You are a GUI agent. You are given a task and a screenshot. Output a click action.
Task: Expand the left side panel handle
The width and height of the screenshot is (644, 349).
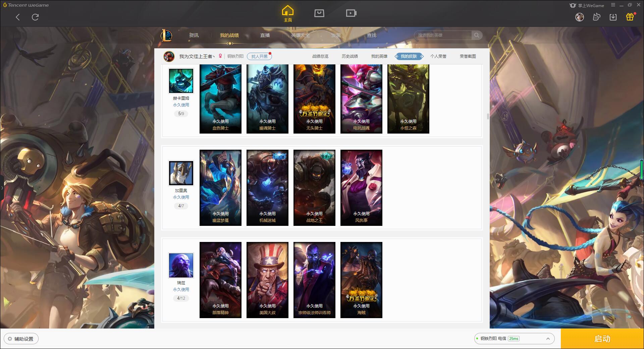point(2,188)
